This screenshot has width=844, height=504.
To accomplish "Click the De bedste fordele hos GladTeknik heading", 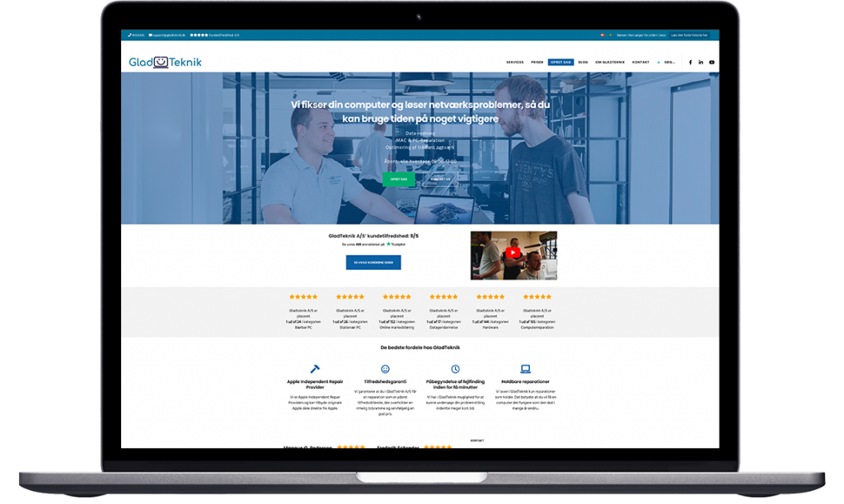I will (420, 348).
